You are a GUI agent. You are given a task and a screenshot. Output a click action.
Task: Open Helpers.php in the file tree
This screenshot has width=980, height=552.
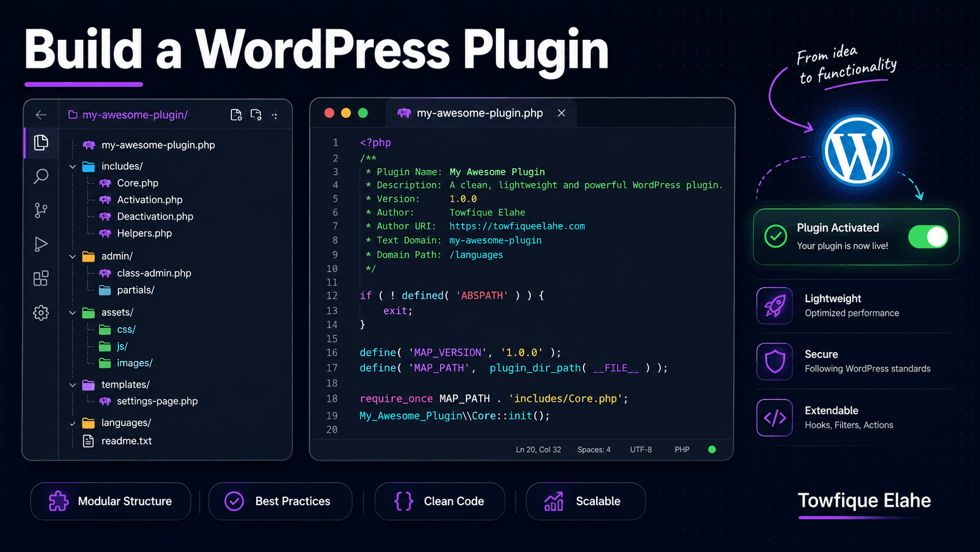[145, 233]
